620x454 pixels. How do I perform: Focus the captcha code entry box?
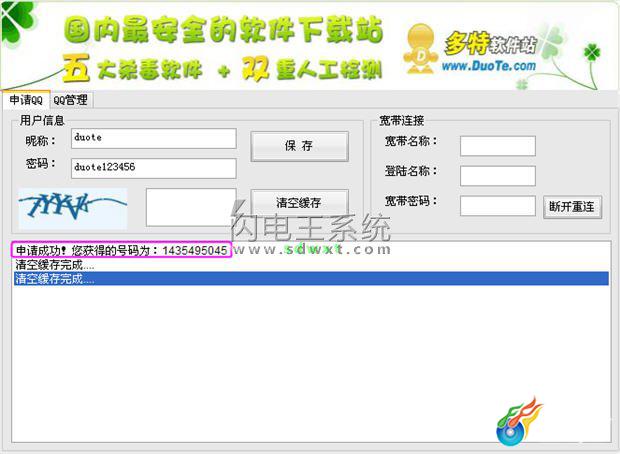tap(191, 207)
